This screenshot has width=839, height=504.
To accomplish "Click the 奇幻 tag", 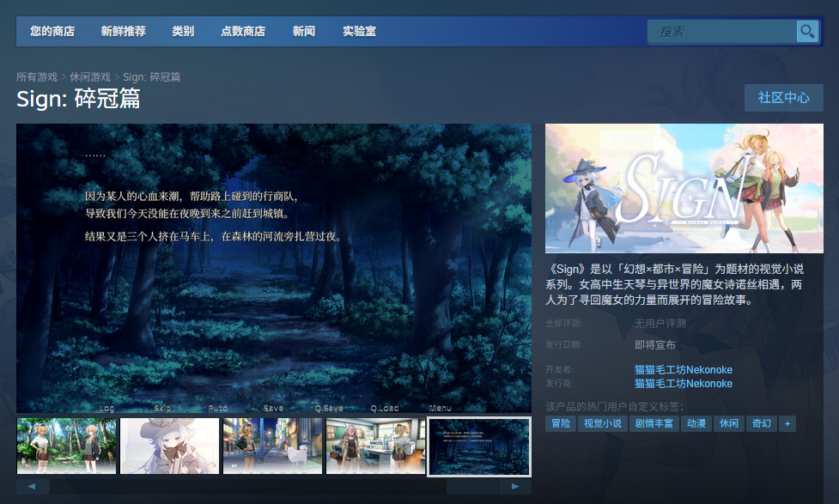I will pyautogui.click(x=762, y=424).
